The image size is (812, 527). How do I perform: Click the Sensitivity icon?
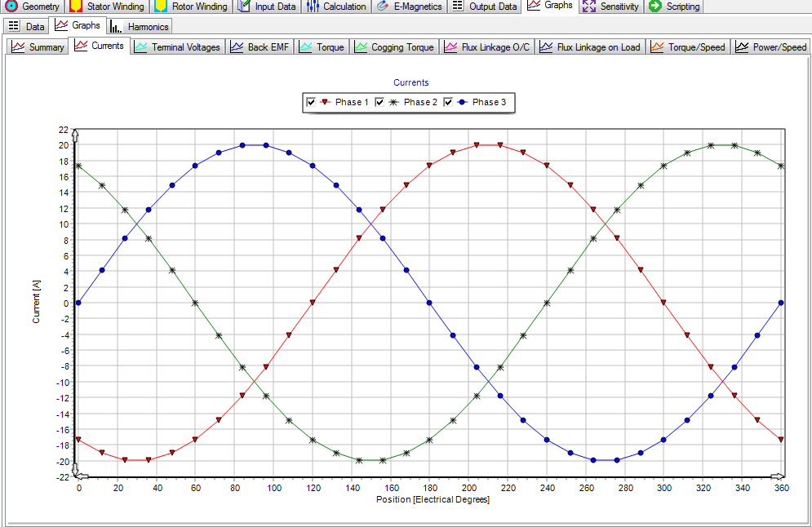[589, 7]
